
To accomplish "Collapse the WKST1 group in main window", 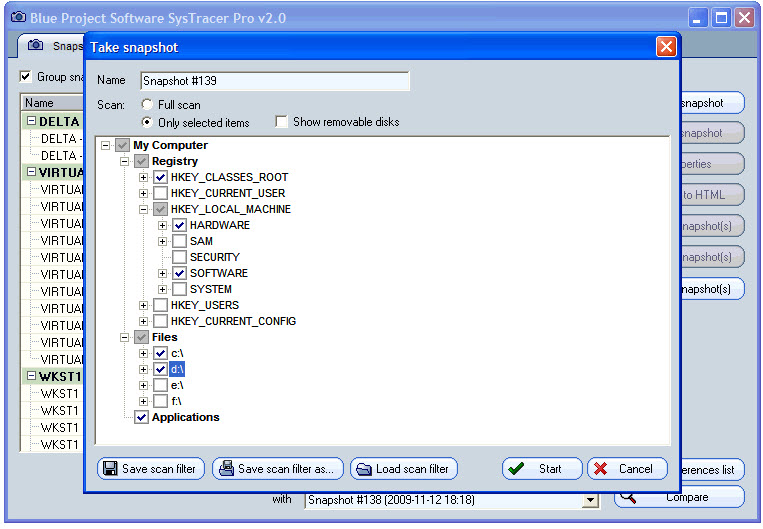I will [x=32, y=376].
